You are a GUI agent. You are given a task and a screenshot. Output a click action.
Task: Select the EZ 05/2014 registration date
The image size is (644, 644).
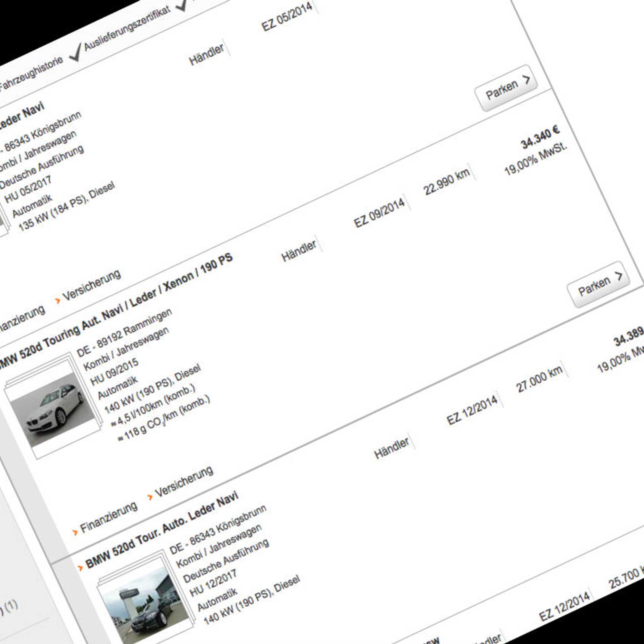click(287, 16)
